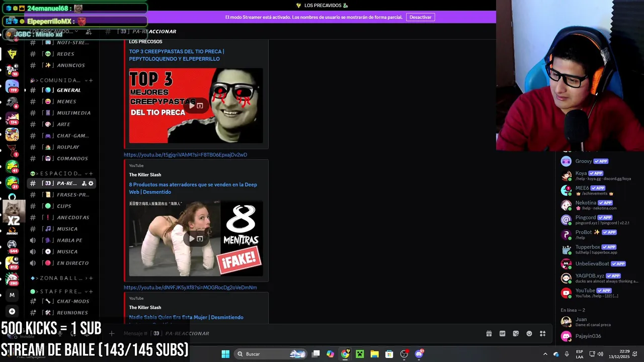The height and width of the screenshot is (362, 644).
Task: Add a channel with plus next to STAFF PRE
Action: pos(91,292)
